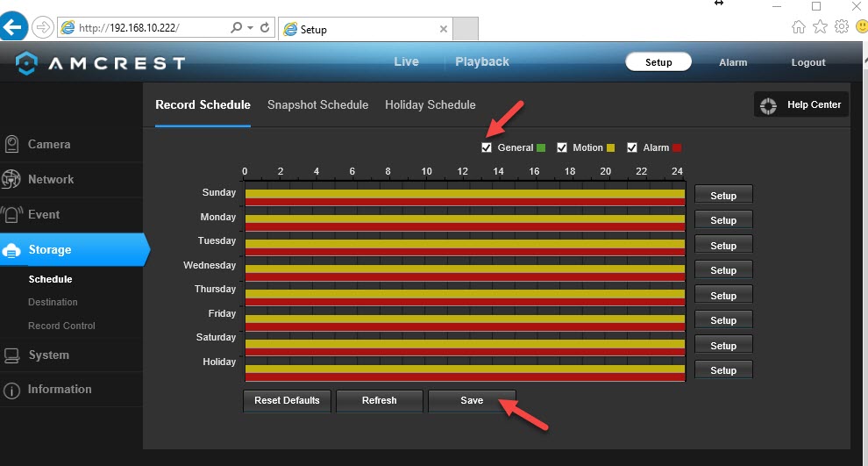Click the browser home icon

point(798,26)
